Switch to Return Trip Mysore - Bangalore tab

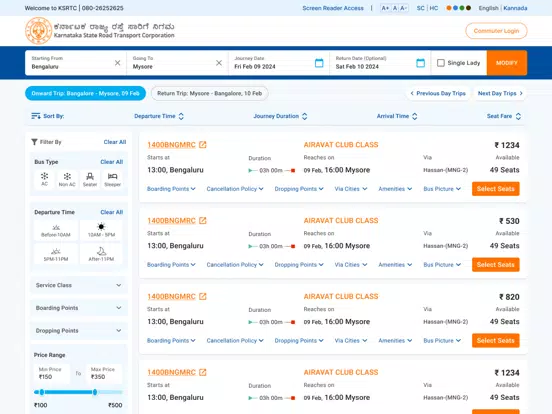pos(209,93)
